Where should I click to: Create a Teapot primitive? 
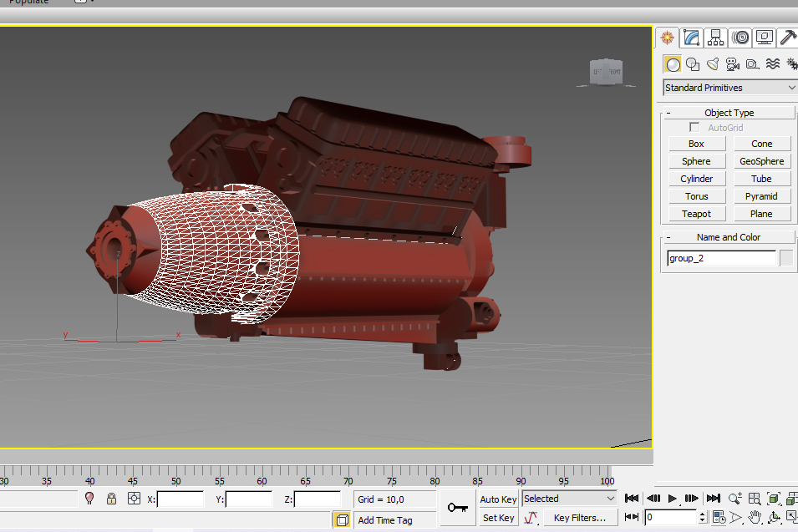696,214
